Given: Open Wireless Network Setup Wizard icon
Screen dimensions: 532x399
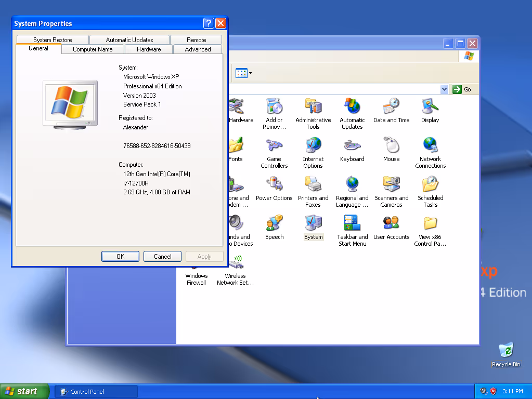Looking at the screenshot, I should tap(236, 270).
